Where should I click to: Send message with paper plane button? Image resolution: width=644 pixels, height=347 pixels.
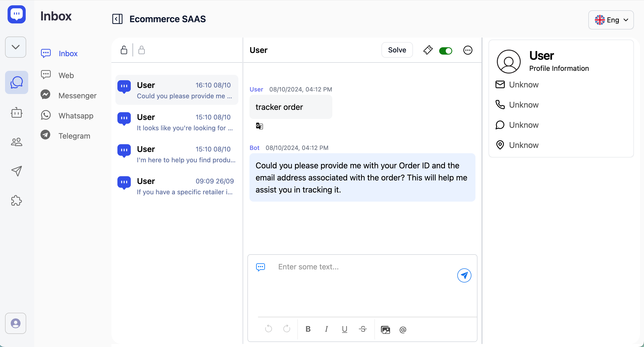coord(464,275)
